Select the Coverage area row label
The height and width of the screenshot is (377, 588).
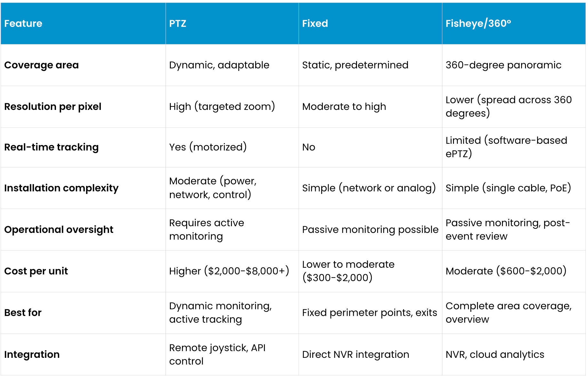click(41, 65)
